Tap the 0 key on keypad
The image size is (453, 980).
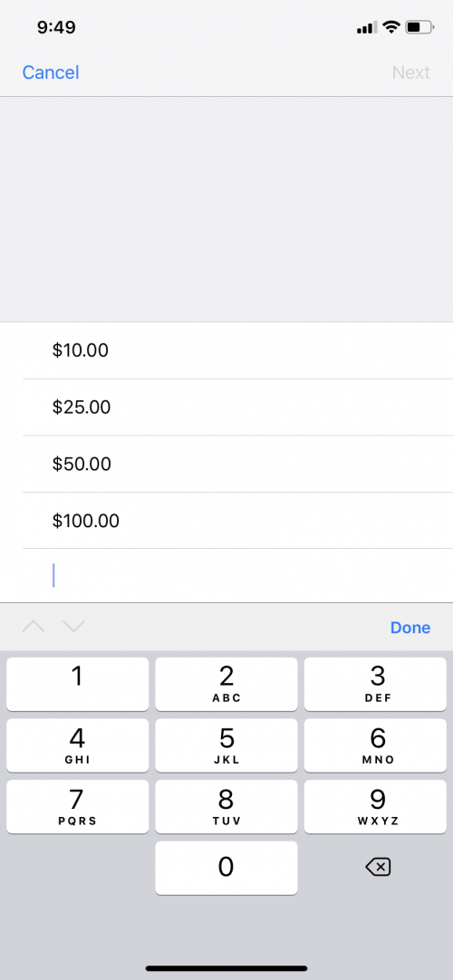[226, 868]
